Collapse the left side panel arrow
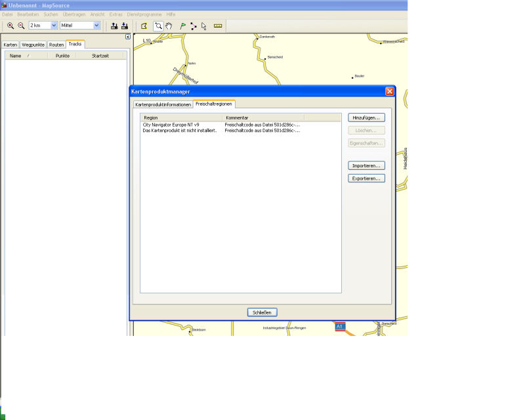 pos(128,37)
